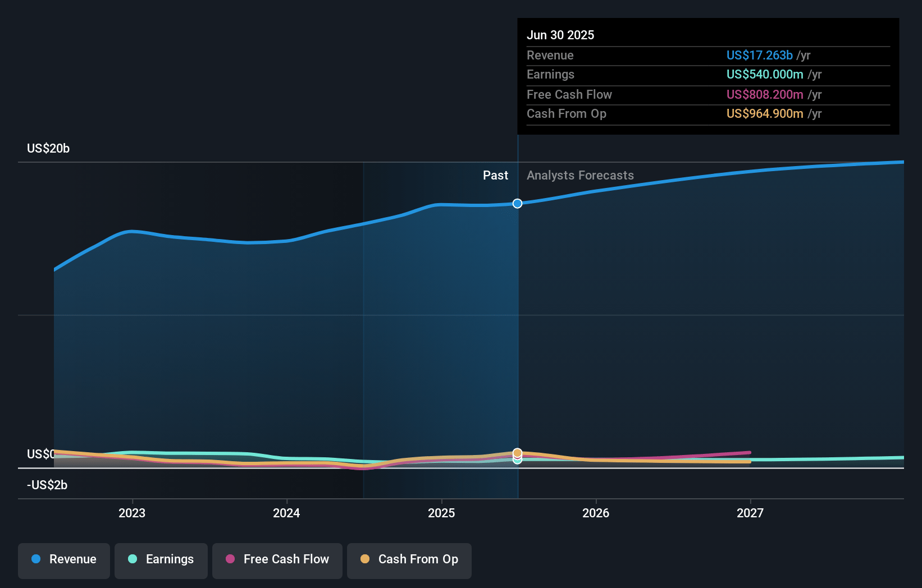
Task: Toggle the Revenue series legend button
Action: [64, 561]
